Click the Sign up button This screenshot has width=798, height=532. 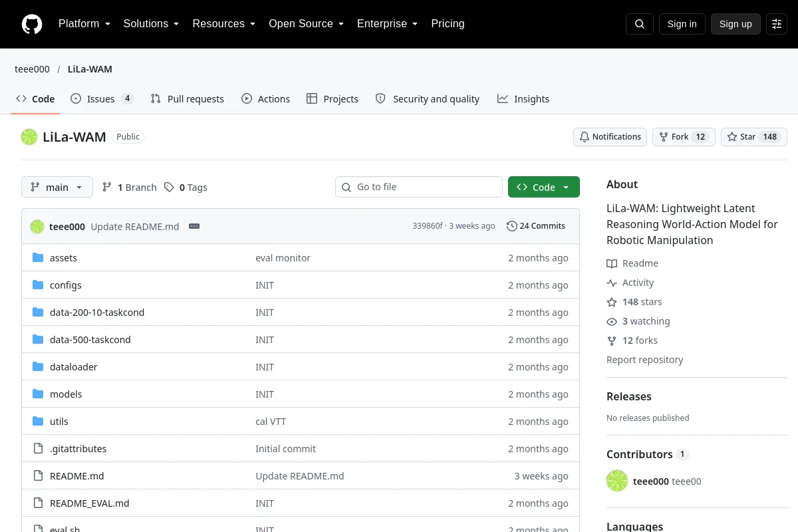735,24
